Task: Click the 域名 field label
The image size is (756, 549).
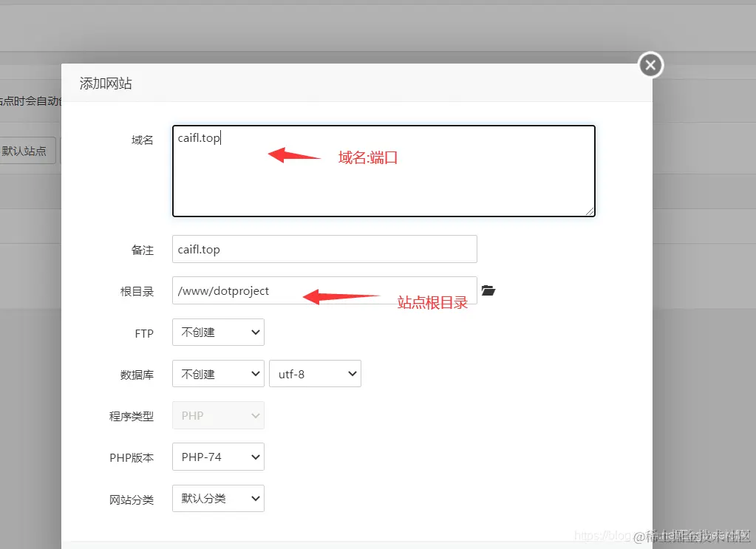Action: pyautogui.click(x=142, y=140)
